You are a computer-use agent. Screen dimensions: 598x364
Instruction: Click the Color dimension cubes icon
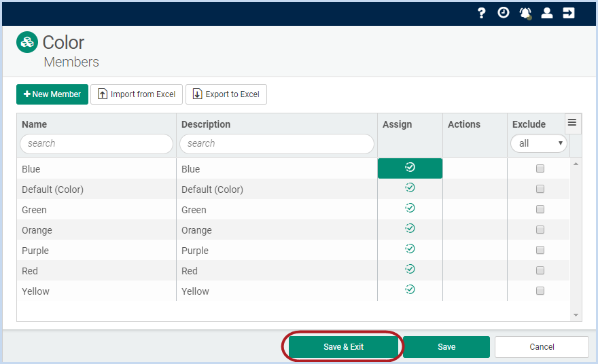point(27,42)
